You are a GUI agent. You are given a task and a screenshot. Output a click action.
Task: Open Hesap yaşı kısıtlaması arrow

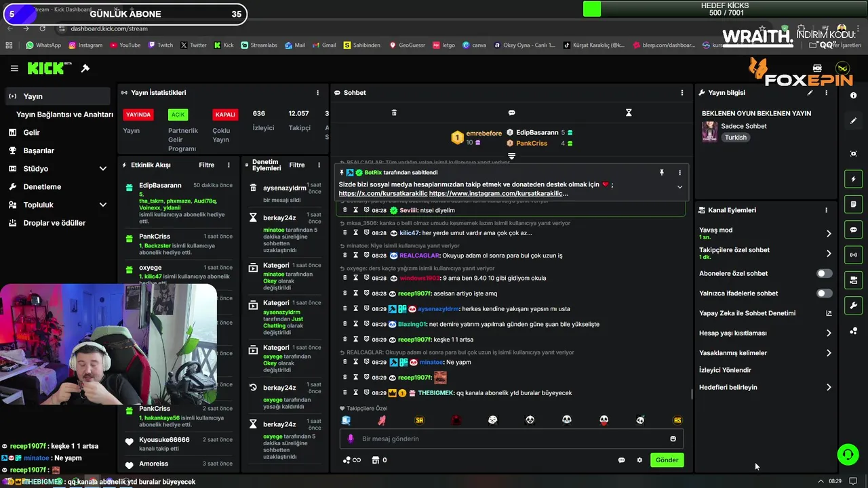point(829,333)
